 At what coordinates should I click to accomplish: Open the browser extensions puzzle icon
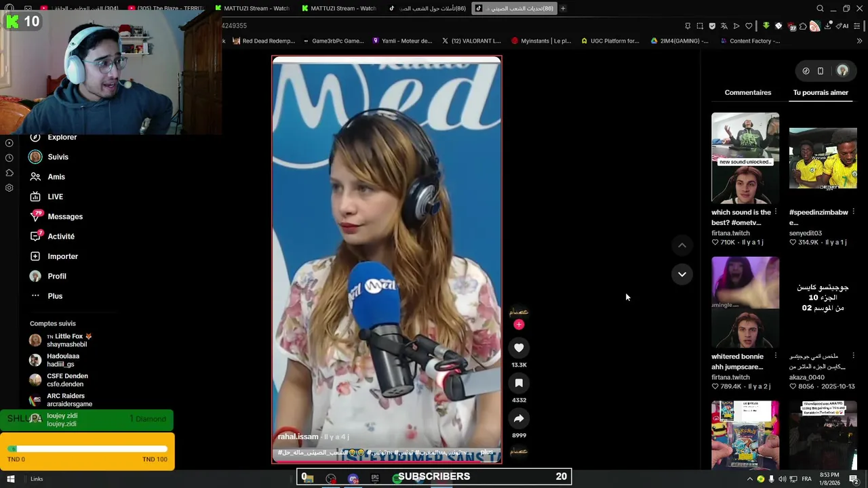coord(803,26)
